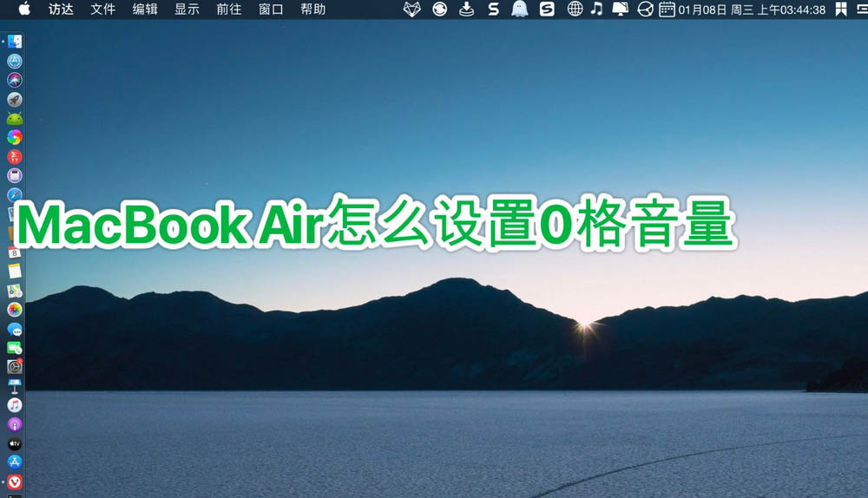Image resolution: width=868 pixels, height=498 pixels.
Task: Open Notes from the dock
Action: point(15,272)
